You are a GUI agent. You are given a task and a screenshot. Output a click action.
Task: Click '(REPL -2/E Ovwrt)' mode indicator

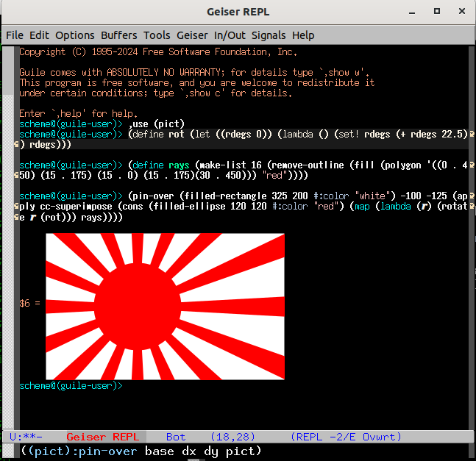[346, 437]
